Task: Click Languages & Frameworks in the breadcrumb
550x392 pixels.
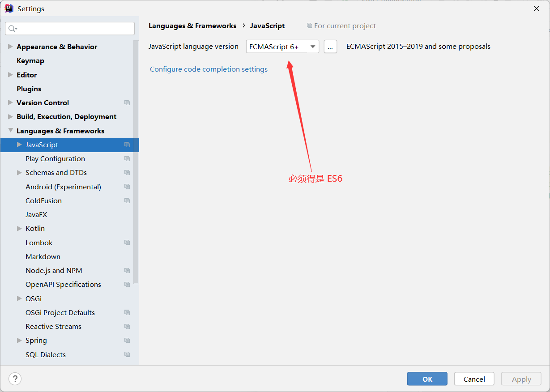Action: [x=192, y=26]
